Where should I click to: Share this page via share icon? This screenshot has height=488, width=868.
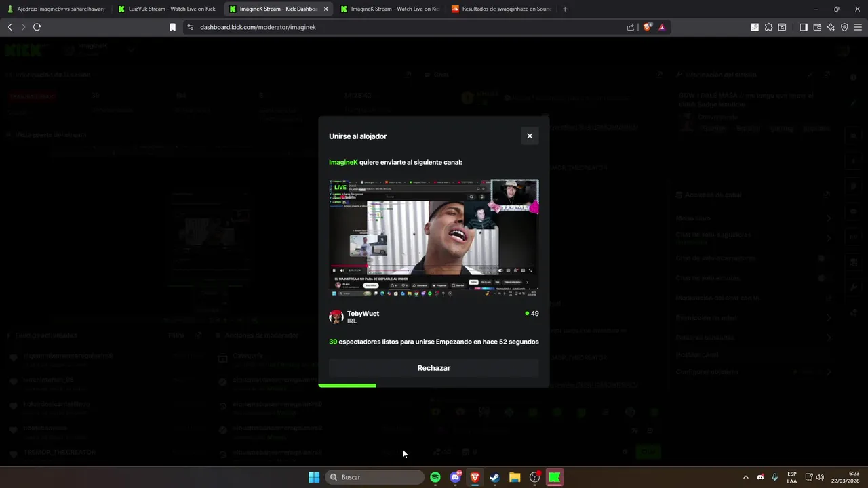coord(631,27)
